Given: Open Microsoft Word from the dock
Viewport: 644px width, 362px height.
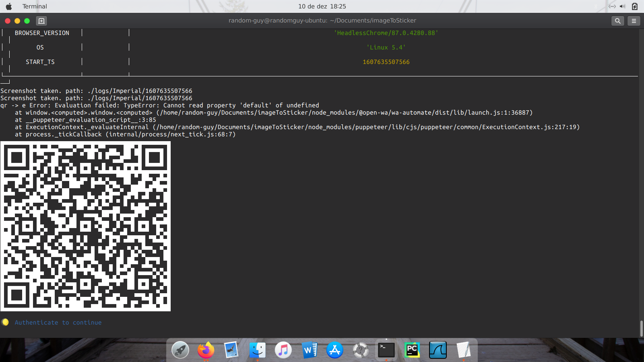Looking at the screenshot, I should click(x=309, y=350).
